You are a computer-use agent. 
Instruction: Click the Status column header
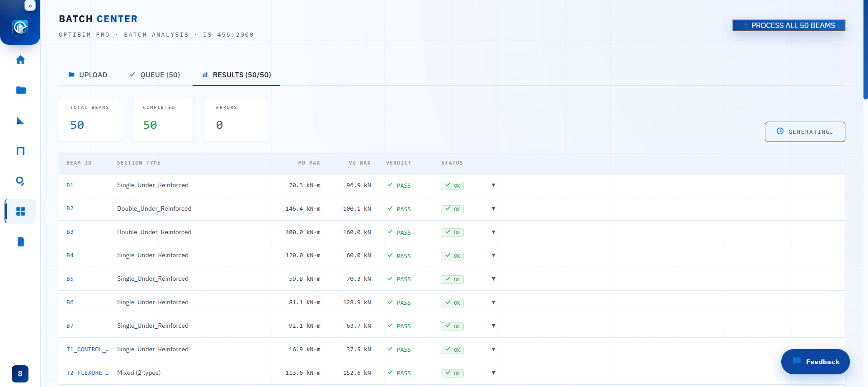(452, 163)
